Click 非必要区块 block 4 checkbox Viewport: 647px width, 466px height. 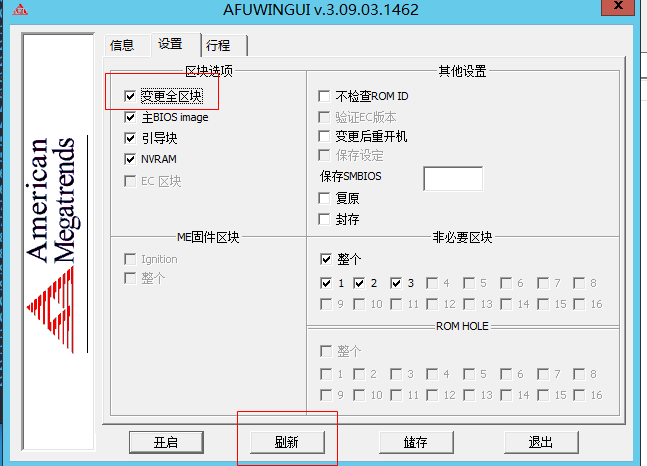[432, 283]
